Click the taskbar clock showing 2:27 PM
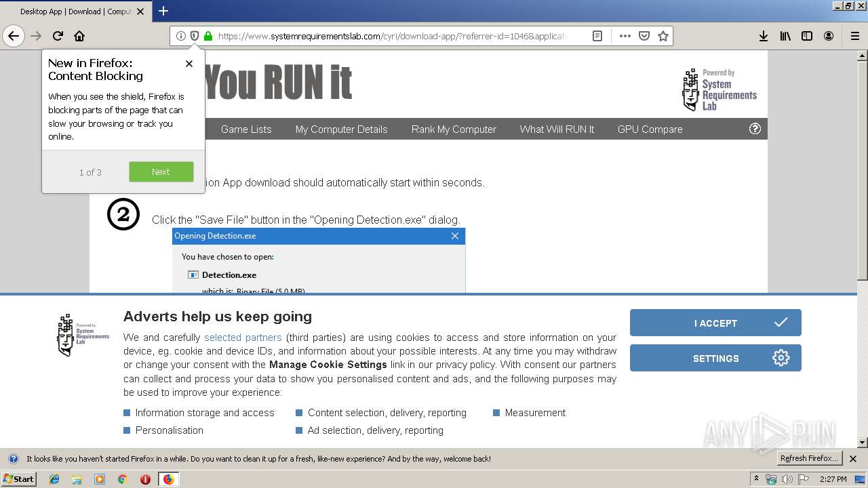 pos(833,479)
